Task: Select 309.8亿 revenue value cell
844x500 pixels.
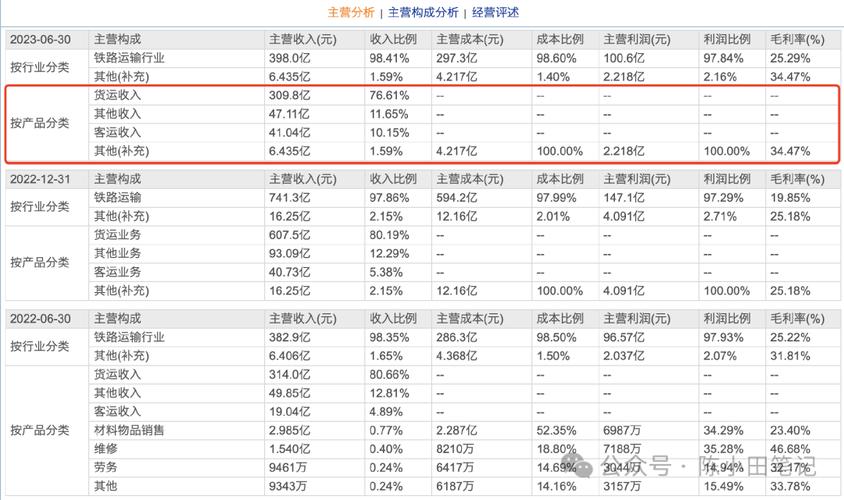Action: point(290,95)
